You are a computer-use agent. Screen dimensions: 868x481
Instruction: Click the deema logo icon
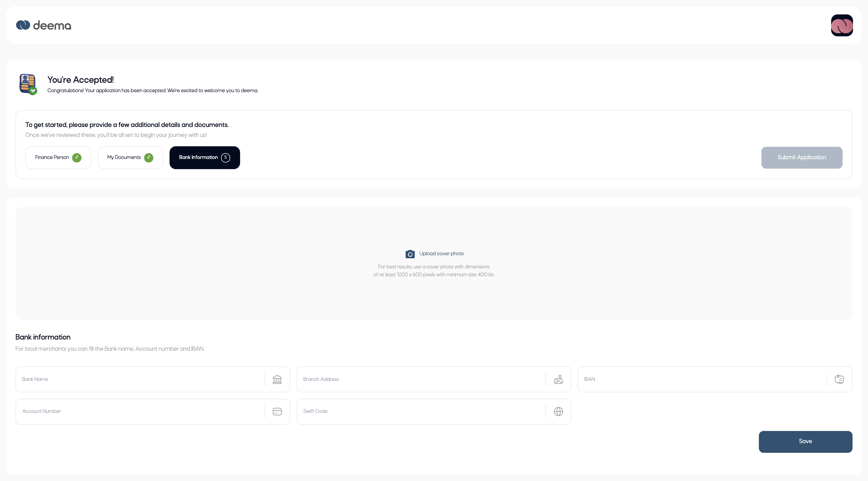[x=23, y=25]
